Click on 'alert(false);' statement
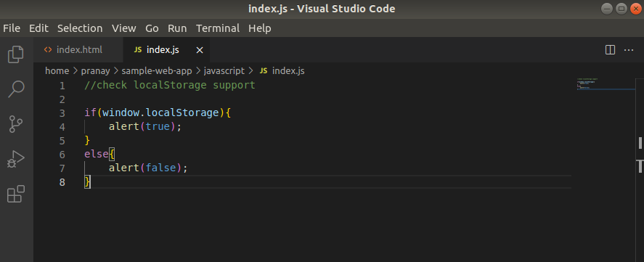The height and width of the screenshot is (262, 644). tap(148, 168)
